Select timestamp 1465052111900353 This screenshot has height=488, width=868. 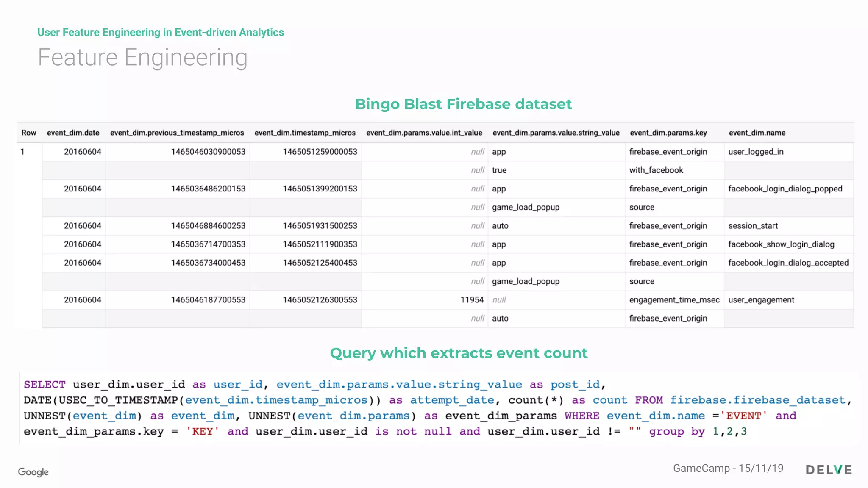click(x=320, y=244)
